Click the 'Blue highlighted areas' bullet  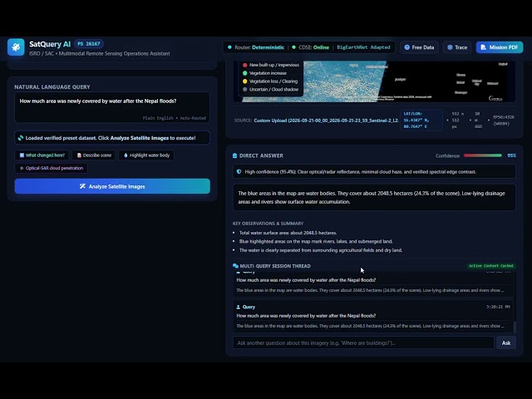pyautogui.click(x=316, y=241)
